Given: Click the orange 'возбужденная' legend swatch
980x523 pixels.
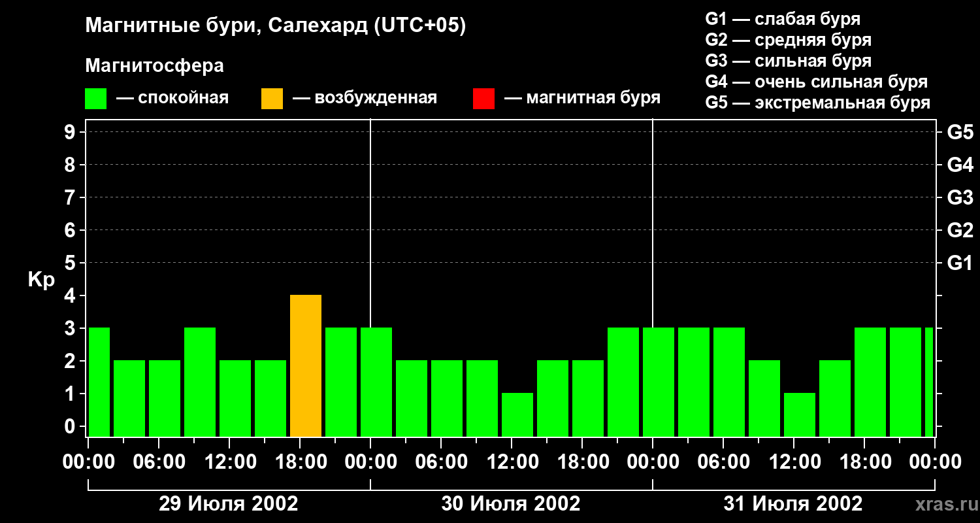Looking at the screenshot, I should point(272,99).
